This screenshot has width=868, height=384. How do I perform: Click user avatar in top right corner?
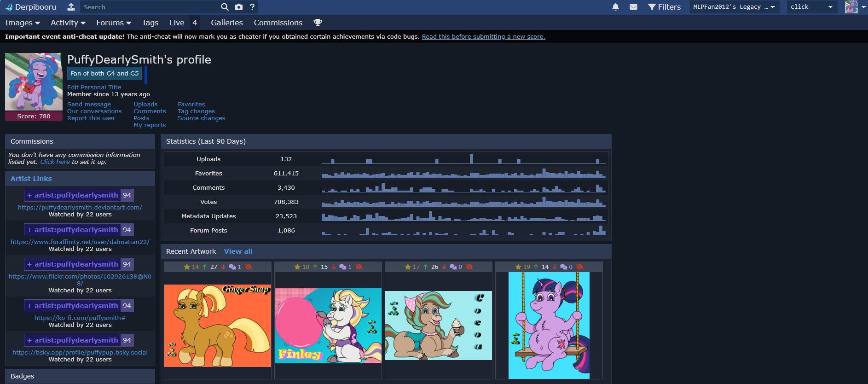point(851,7)
